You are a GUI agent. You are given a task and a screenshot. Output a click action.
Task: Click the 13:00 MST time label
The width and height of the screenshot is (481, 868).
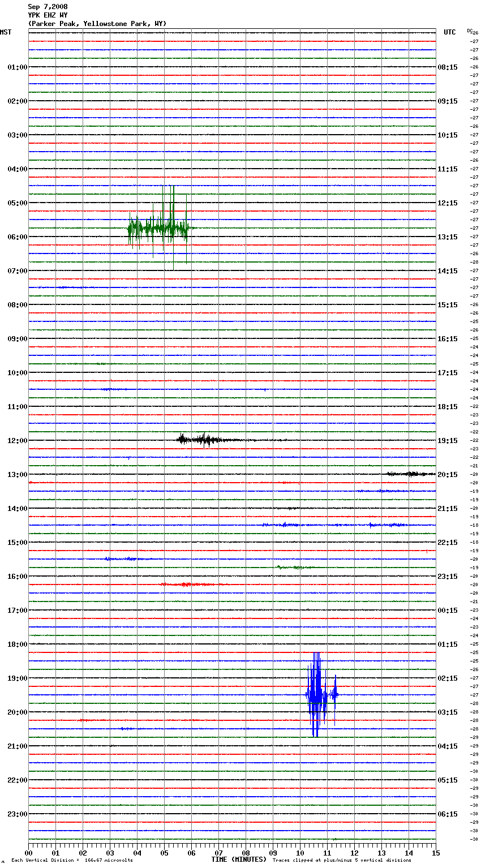pos(17,475)
